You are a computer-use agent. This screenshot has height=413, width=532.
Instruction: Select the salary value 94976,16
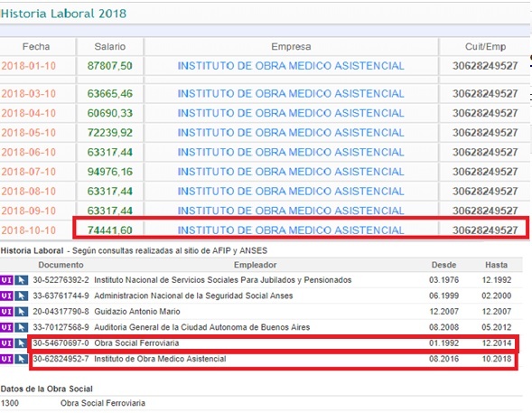point(110,172)
